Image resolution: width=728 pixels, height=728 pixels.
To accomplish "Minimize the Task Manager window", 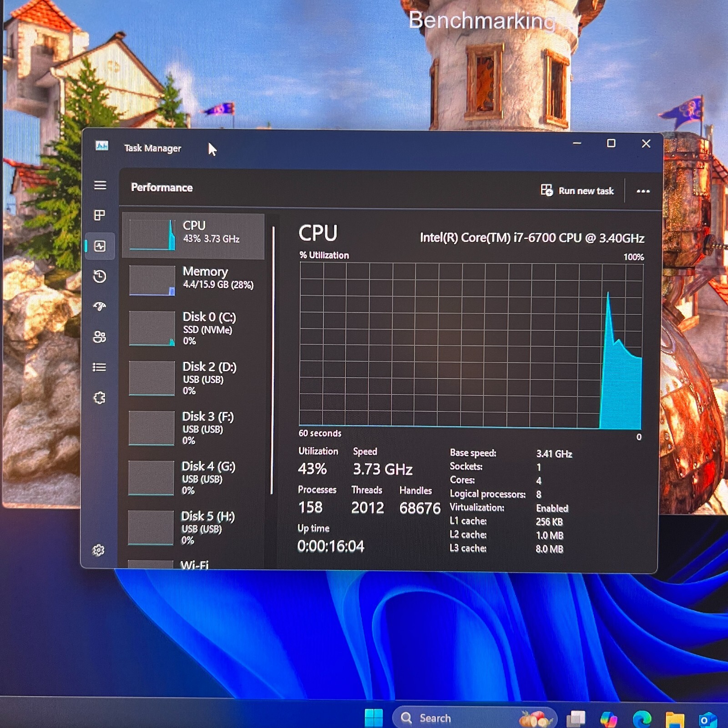I will coord(577,143).
